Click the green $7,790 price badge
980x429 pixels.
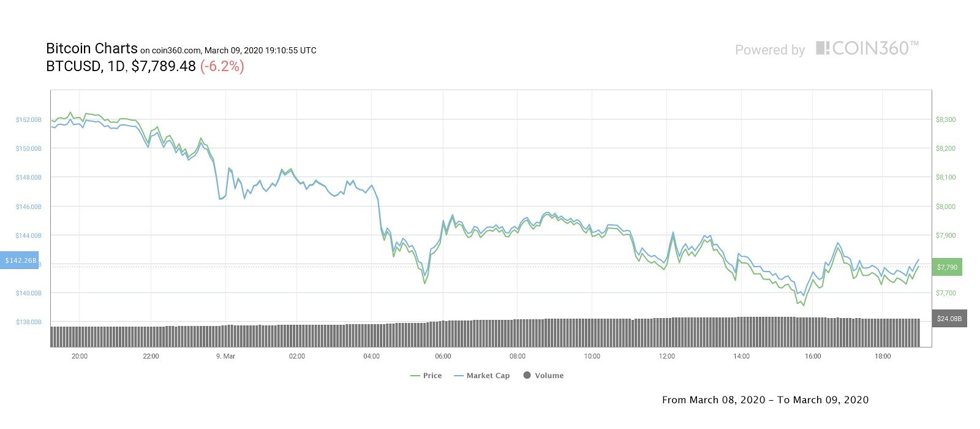[x=947, y=267]
